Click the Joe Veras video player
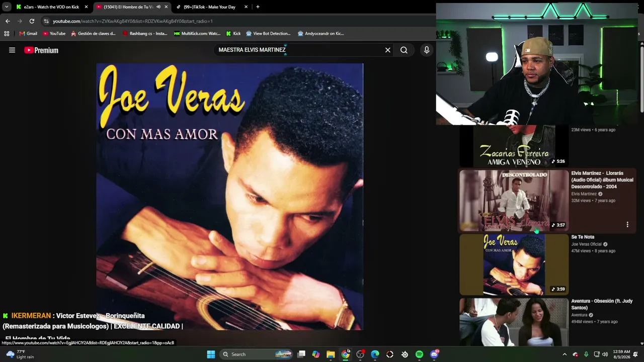644x362 pixels. (x=229, y=197)
